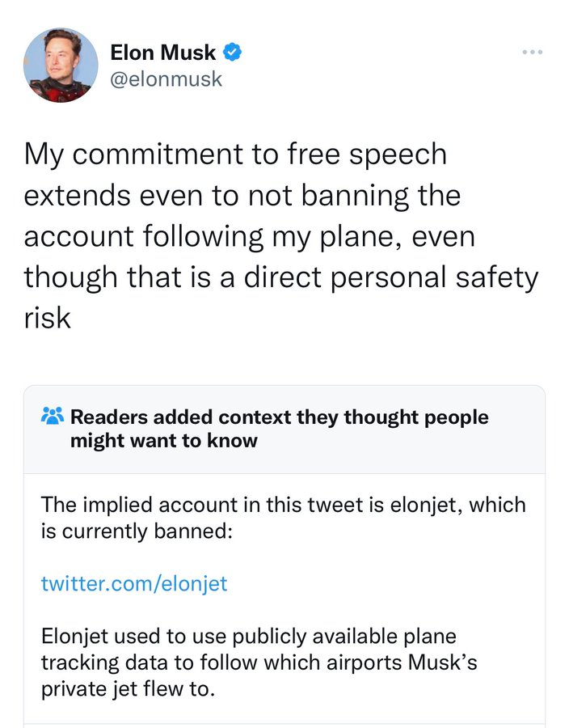Open Elon Musk's profile picture
The height and width of the screenshot is (728, 569).
[61, 66]
